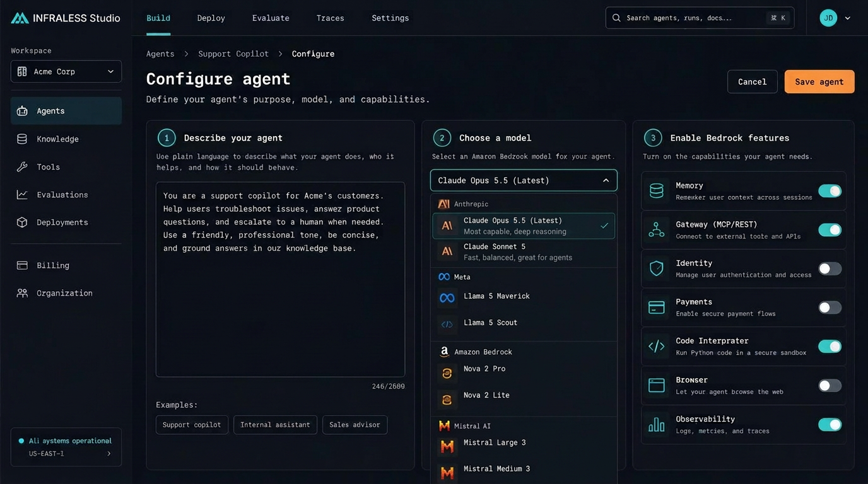Screen dimensions: 868x484
Task: Click the Code Interpreter brackets icon
Action: (657, 346)
